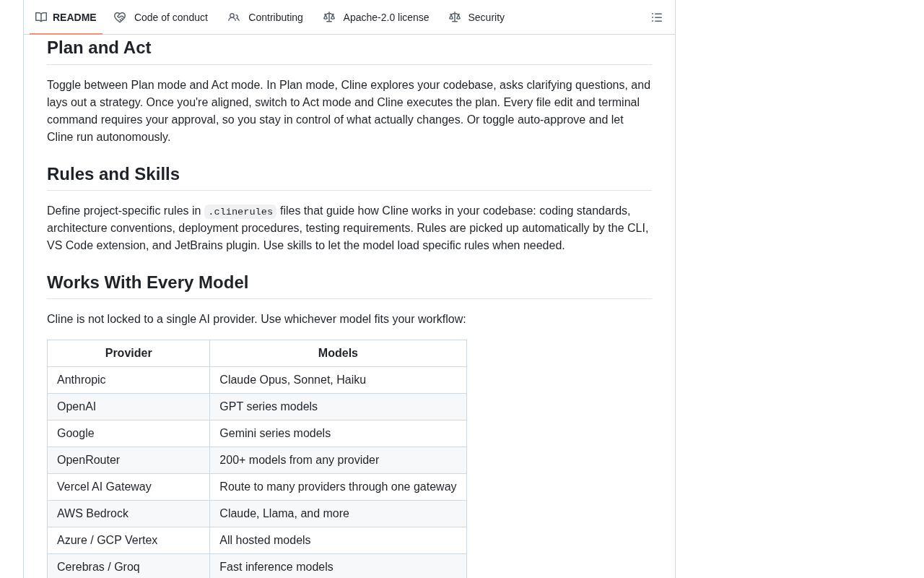Click the Plan and Act heading

(x=99, y=48)
